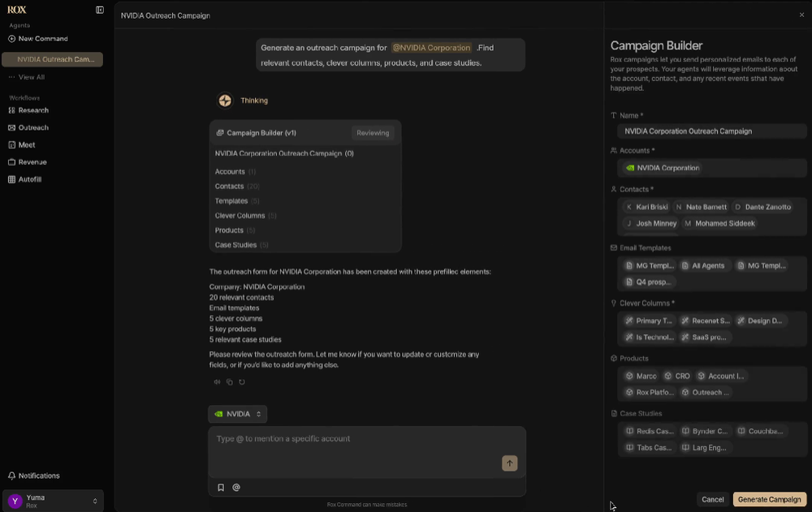Image resolution: width=812 pixels, height=512 pixels.
Task: Expand the Yuma profile menu
Action: (53, 500)
